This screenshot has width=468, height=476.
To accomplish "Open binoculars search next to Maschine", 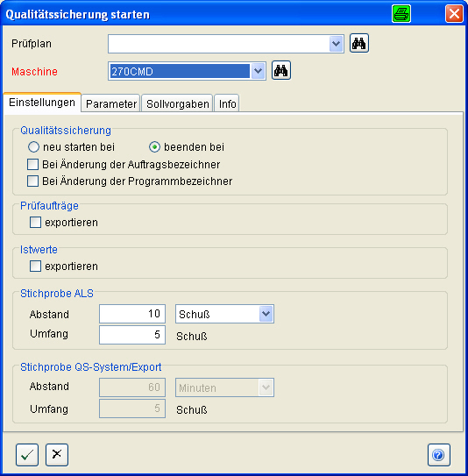I will (281, 70).
